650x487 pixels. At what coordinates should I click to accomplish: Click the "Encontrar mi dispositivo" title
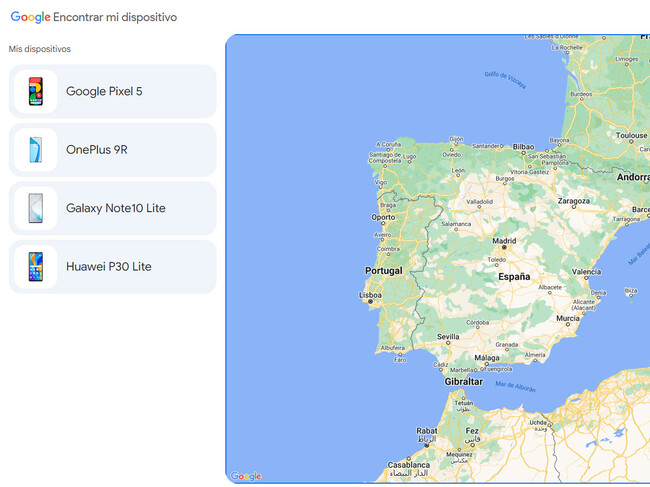115,17
